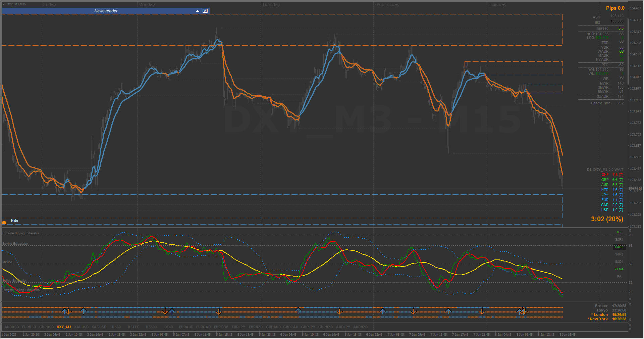The image size is (644, 339).
Task: Click the first blue up-arrow signal icon
Action: (x=64, y=311)
